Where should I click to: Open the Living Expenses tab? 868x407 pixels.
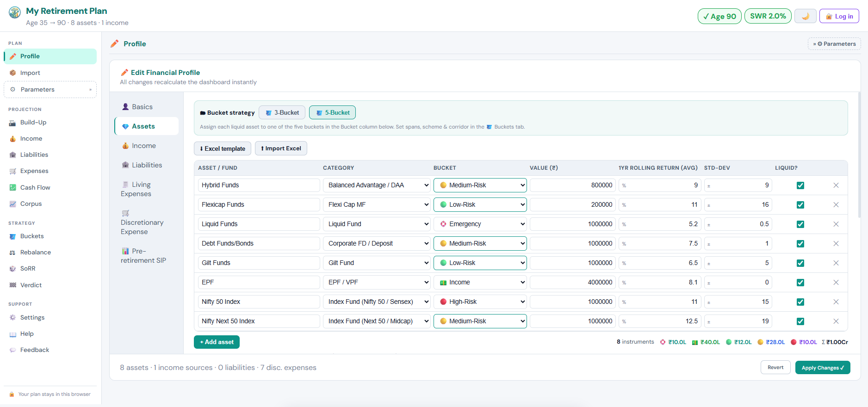point(146,189)
